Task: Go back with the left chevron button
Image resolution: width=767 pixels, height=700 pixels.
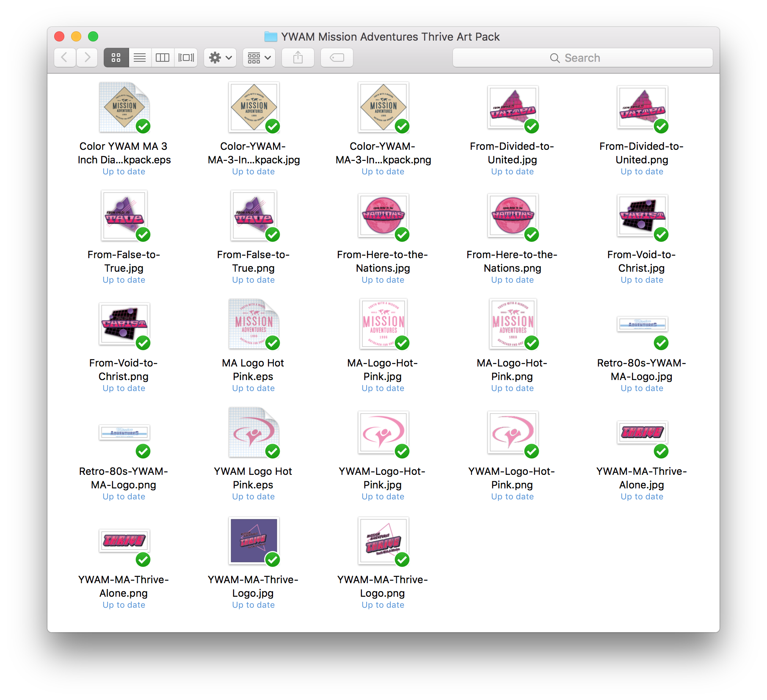Action: tap(65, 58)
